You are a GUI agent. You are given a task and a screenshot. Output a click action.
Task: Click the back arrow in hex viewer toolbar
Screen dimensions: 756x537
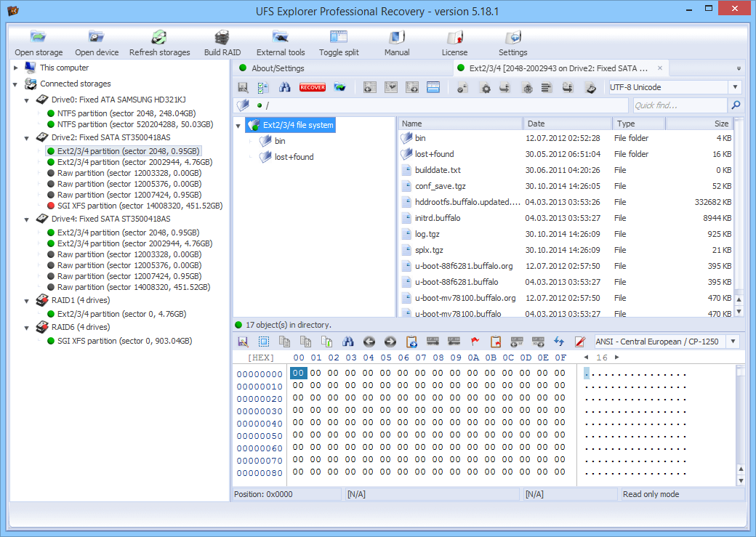(x=369, y=342)
